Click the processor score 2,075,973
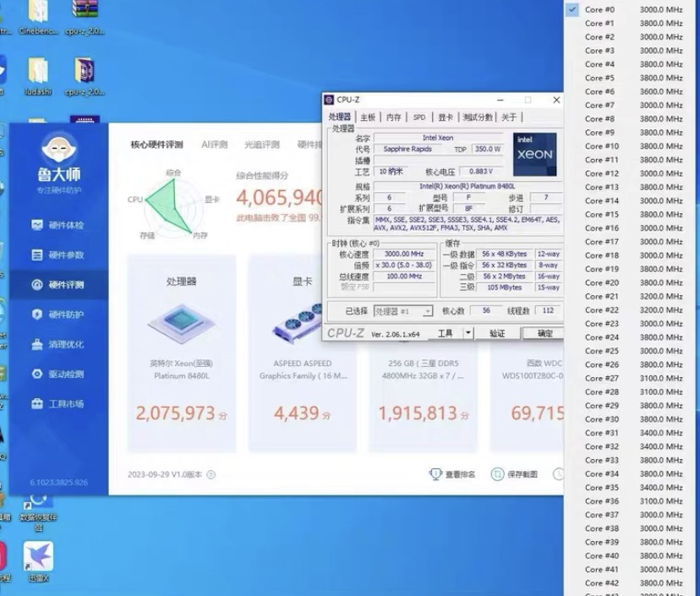The height and width of the screenshot is (596, 700). [x=176, y=413]
